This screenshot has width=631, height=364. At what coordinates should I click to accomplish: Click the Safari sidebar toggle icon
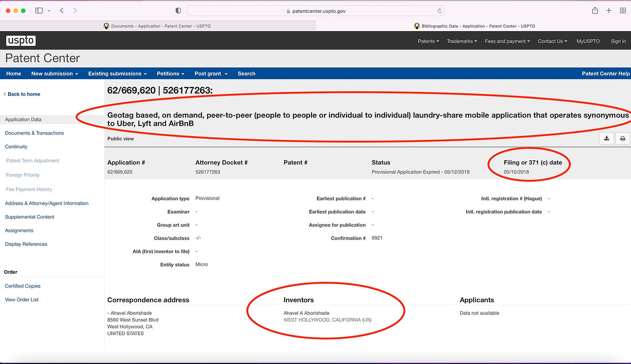[39, 11]
